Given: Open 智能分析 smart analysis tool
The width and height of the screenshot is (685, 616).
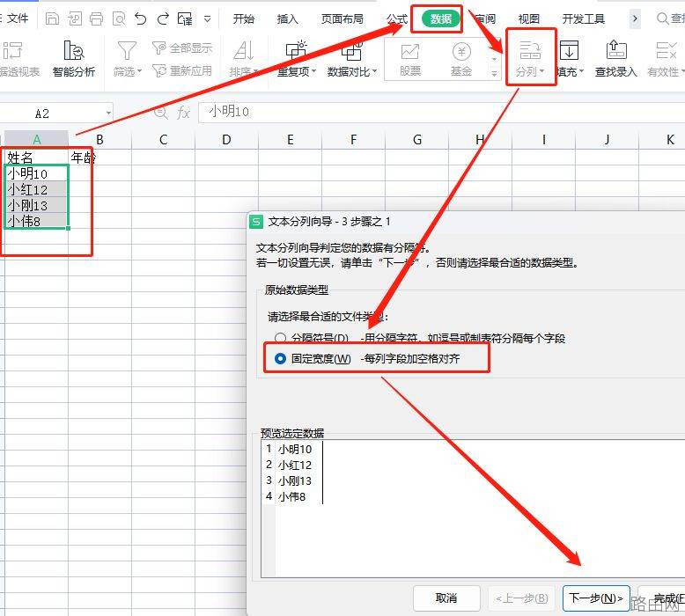Looking at the screenshot, I should coord(73,58).
